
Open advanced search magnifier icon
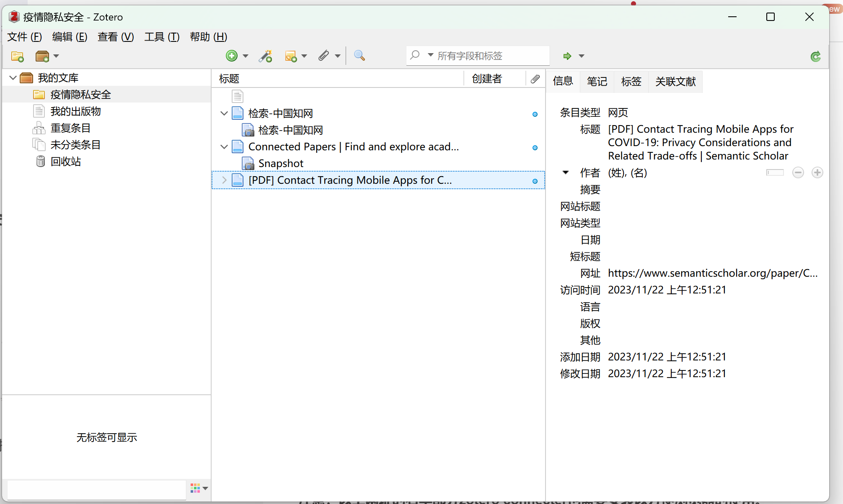[x=359, y=56]
